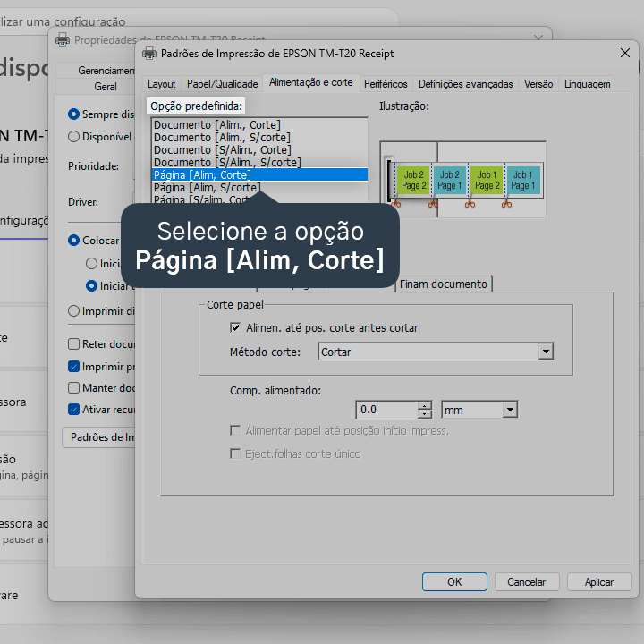Image resolution: width=644 pixels, height=644 pixels.
Task: Select the unselected Inici radio in Propriedades
Action: point(91,263)
